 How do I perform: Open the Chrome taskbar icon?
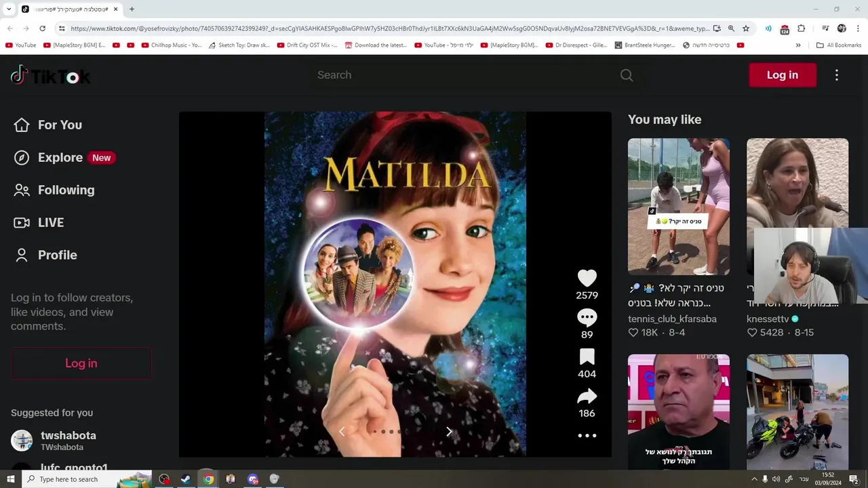[208, 479]
